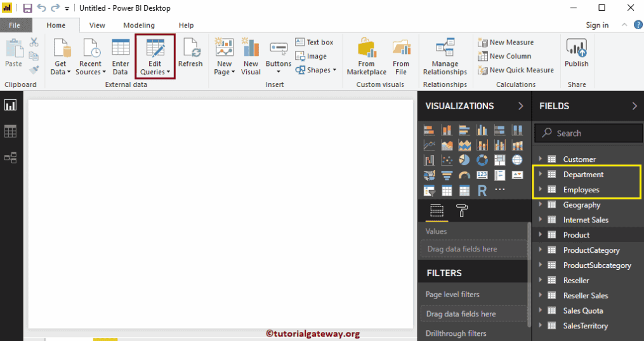Image resolution: width=644 pixels, height=341 pixels.
Task: Undo the last action
Action: coord(41,8)
